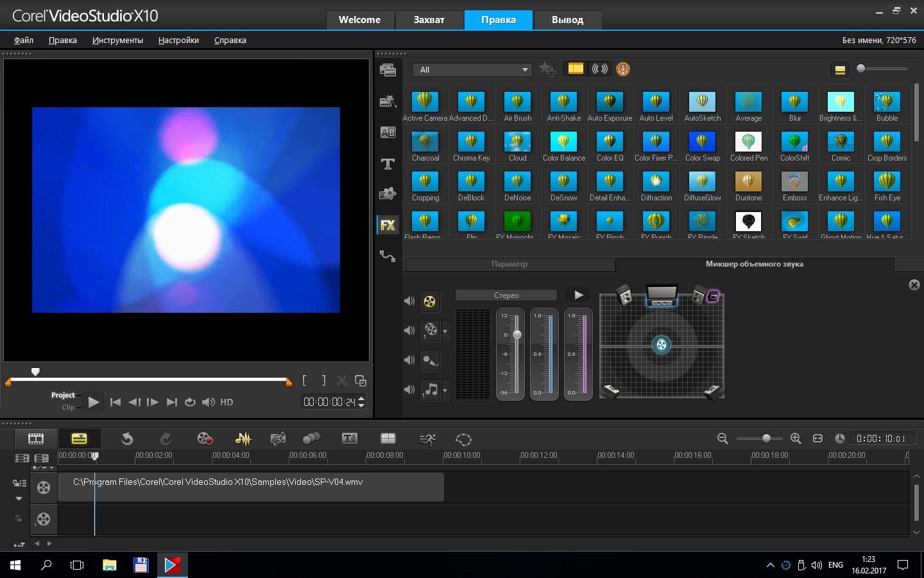Open the FX filter library panel
This screenshot has width=924, height=578.
click(x=388, y=225)
